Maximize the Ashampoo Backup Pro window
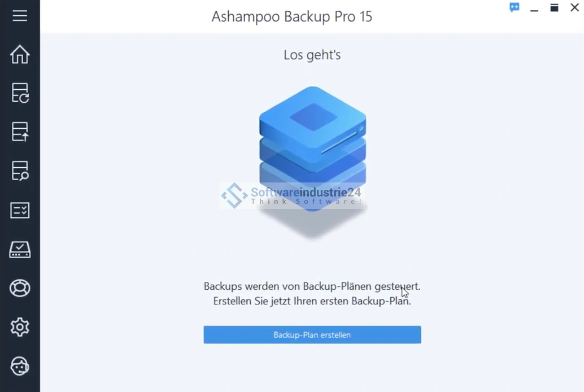This screenshot has height=392, width=584. pyautogui.click(x=554, y=8)
